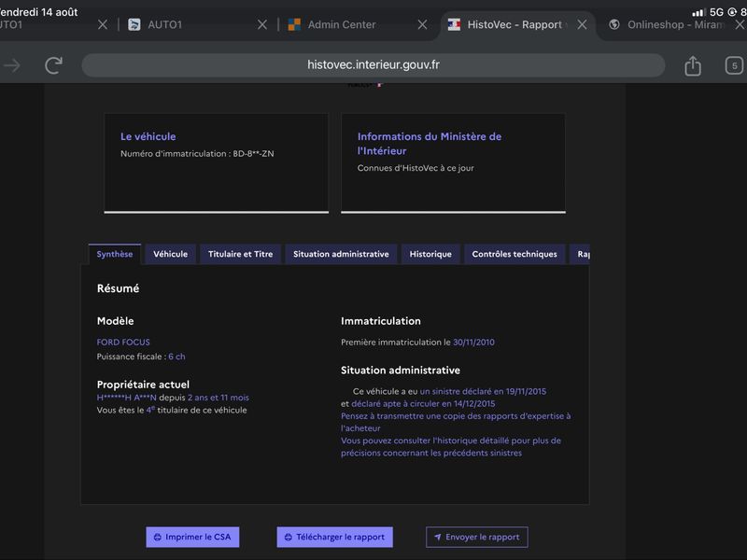Click the owner name H******H A***N
The height and width of the screenshot is (560, 747).
(x=127, y=398)
